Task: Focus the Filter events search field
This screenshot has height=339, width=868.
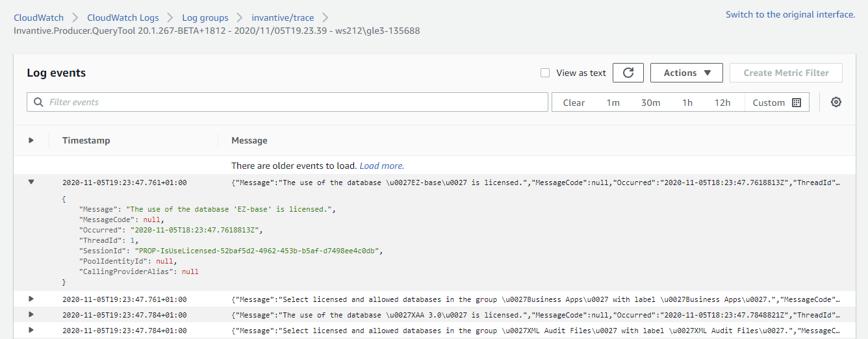Action: (287, 102)
